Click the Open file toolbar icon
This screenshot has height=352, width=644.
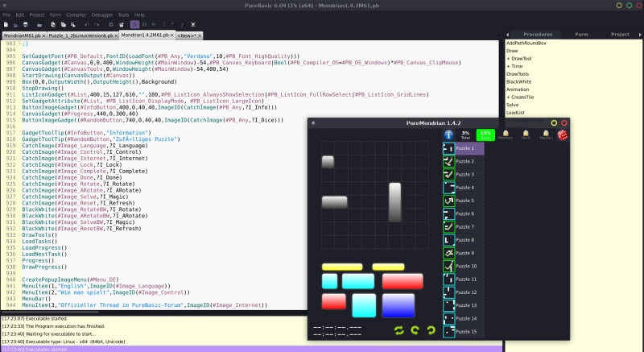click(15, 25)
